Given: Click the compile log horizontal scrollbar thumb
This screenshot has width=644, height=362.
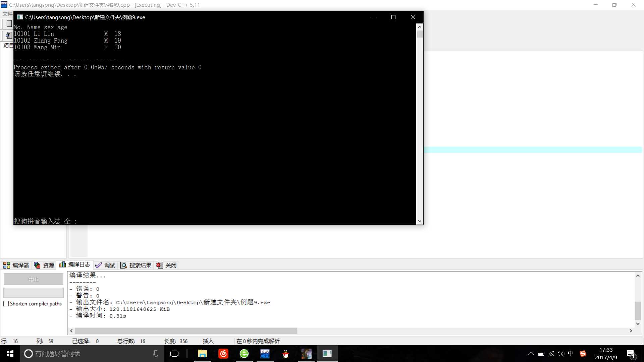Looking at the screenshot, I should tap(186, 331).
